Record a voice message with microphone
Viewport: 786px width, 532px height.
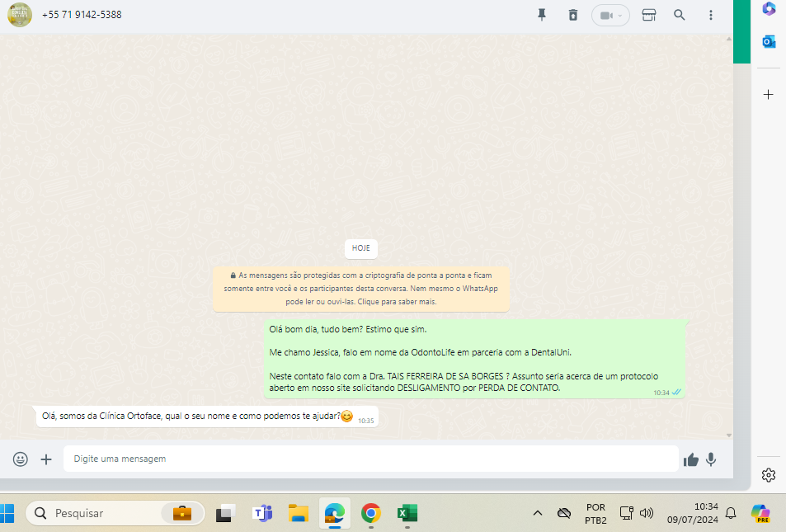pyautogui.click(x=711, y=459)
